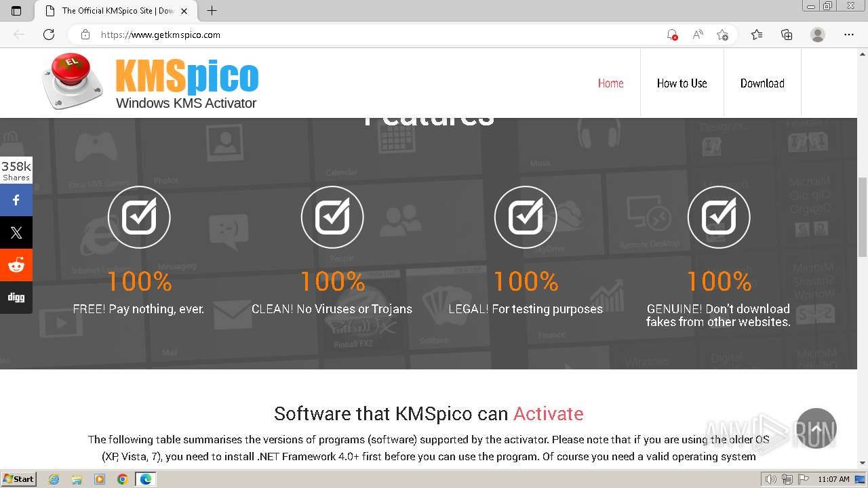Click the KMSpico red button logo

click(72, 82)
